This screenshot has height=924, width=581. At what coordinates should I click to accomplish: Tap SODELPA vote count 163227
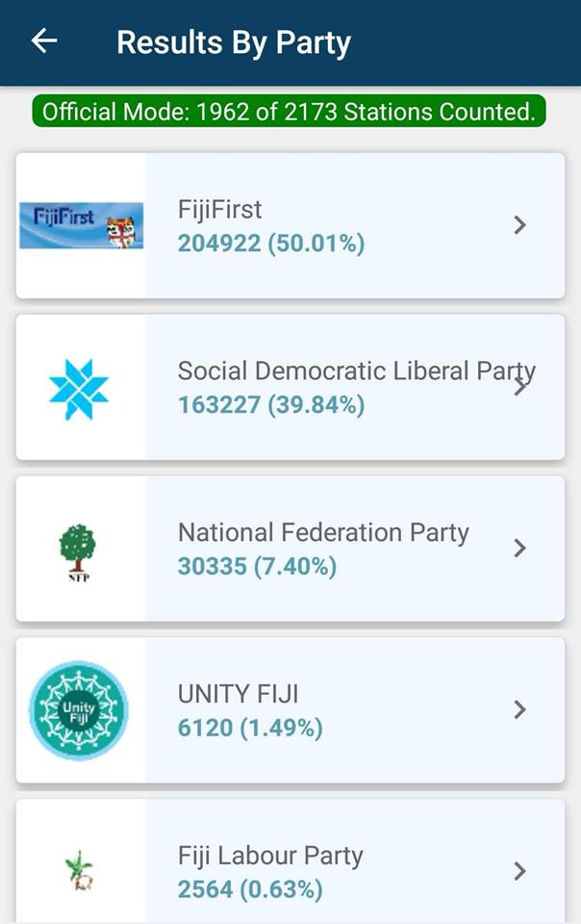(x=219, y=405)
